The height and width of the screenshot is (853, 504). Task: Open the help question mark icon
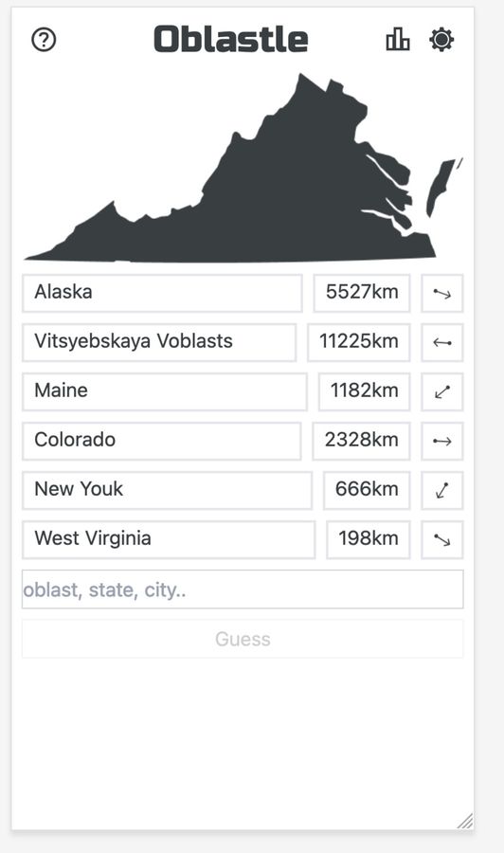click(44, 40)
